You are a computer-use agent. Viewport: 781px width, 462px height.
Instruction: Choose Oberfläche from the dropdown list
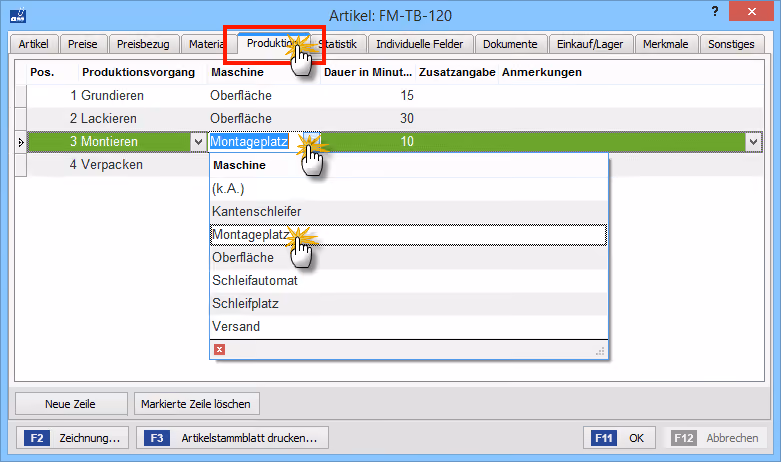pyautogui.click(x=408, y=257)
